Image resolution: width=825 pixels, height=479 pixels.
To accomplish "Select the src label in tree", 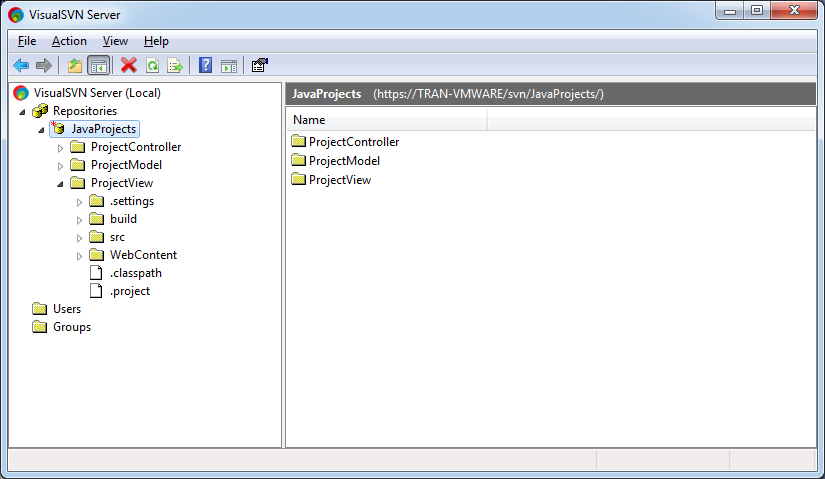I will coord(117,237).
